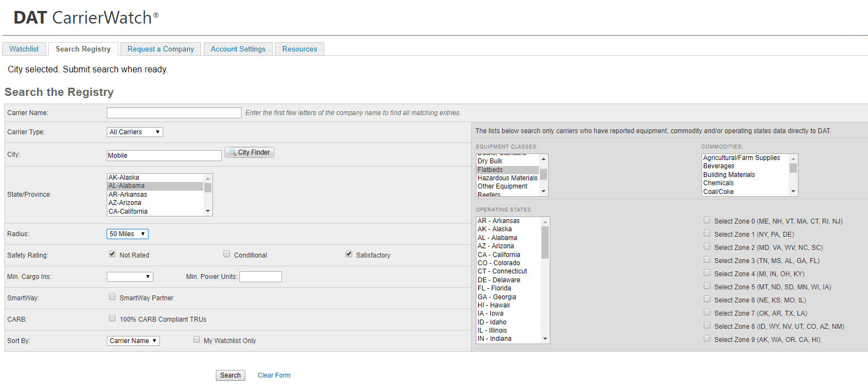Click the City Finder magnifier icon
Screen dimensions: 868x388
[x=232, y=152]
